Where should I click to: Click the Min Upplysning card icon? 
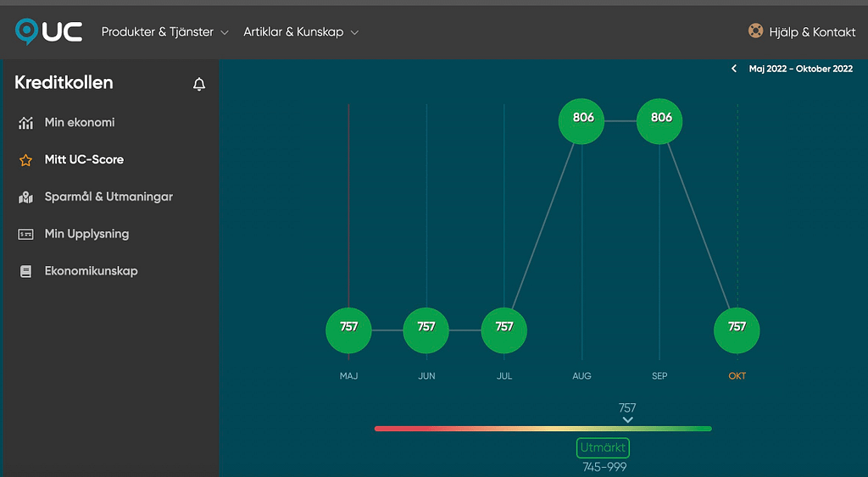coord(25,235)
